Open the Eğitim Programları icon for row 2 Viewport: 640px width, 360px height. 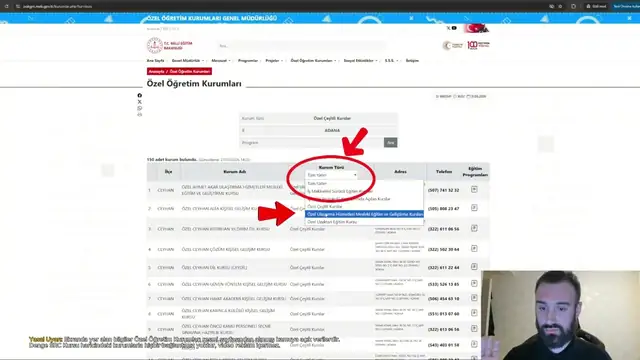pyautogui.click(x=474, y=208)
